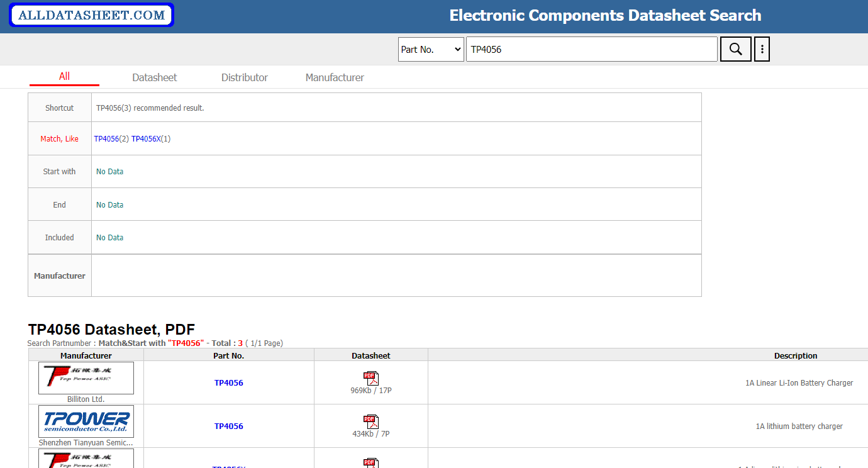868x468 pixels.
Task: Open Shenzhen Tianyuan TP4056 PDF icon
Action: coord(371,421)
